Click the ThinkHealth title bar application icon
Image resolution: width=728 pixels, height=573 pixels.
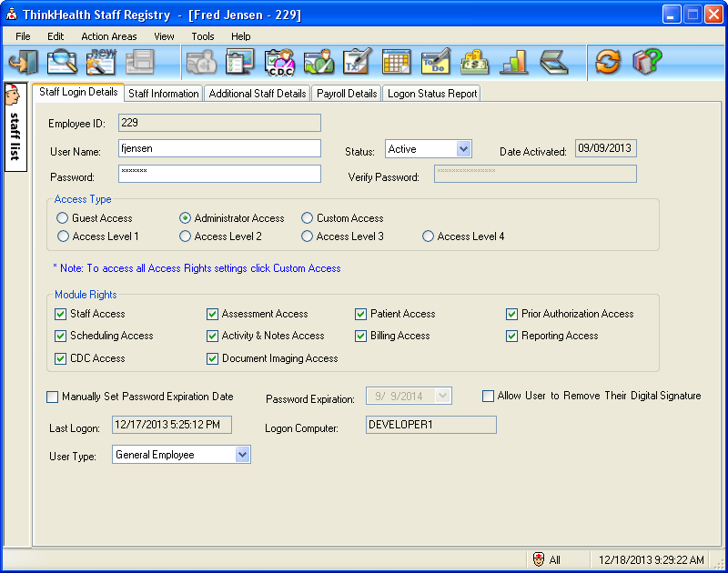11,15
